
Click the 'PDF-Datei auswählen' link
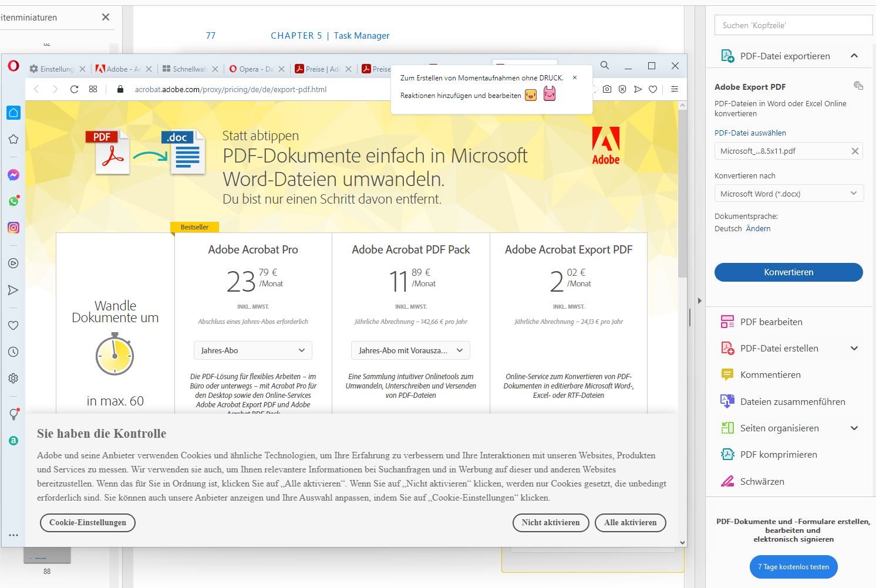click(x=750, y=133)
